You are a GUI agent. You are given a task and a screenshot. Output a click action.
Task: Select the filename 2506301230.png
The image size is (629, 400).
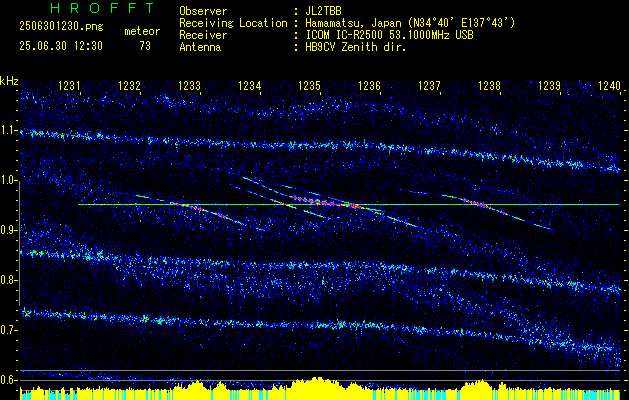tap(61, 27)
